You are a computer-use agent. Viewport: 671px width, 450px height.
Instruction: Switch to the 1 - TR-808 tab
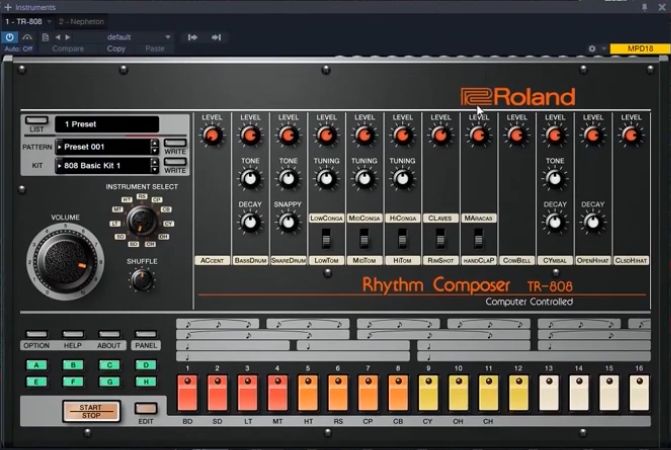coord(24,21)
